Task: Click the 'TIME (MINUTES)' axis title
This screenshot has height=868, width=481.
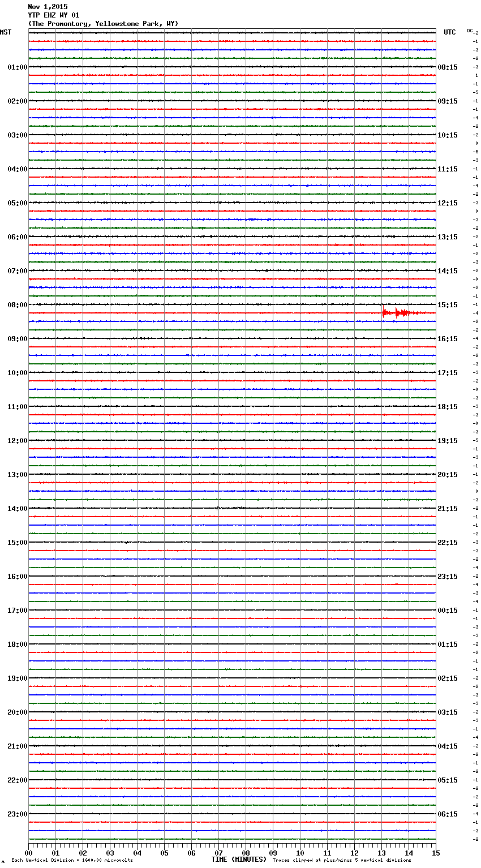Action: point(239,860)
